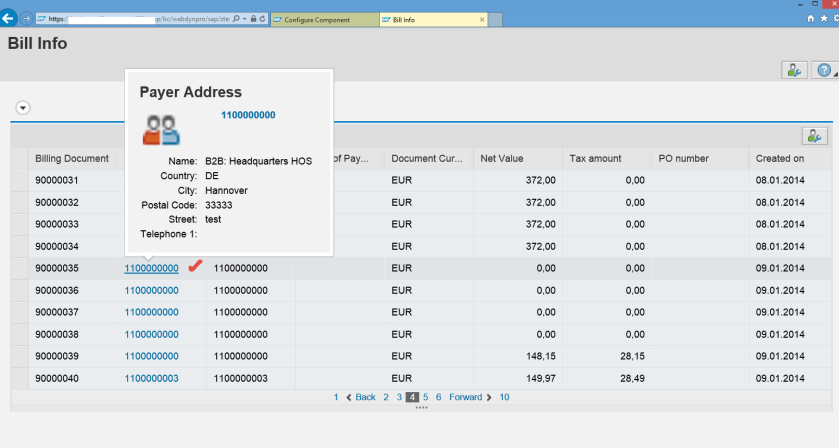Click payer link in row 90000039
Screen dimensions: 839x448
click(x=151, y=356)
